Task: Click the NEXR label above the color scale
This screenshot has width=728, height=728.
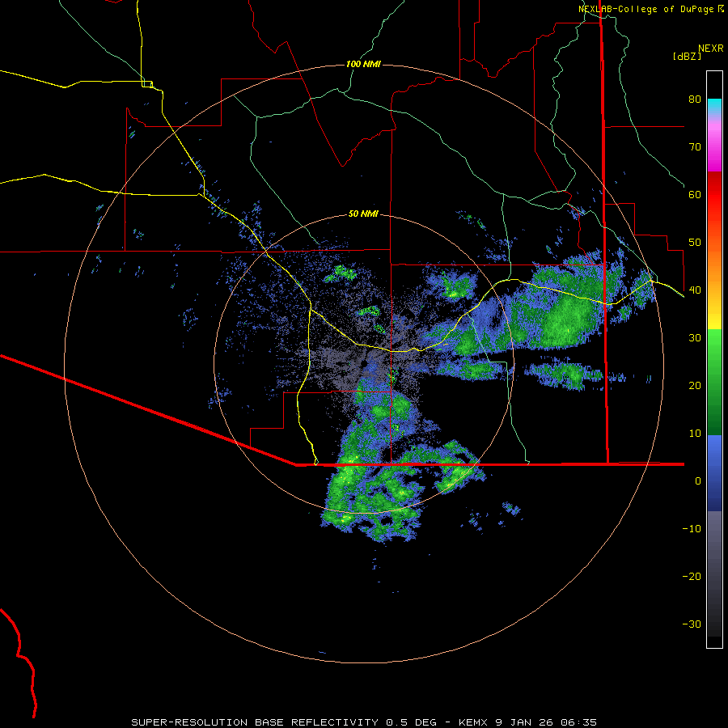Action: coord(711,49)
